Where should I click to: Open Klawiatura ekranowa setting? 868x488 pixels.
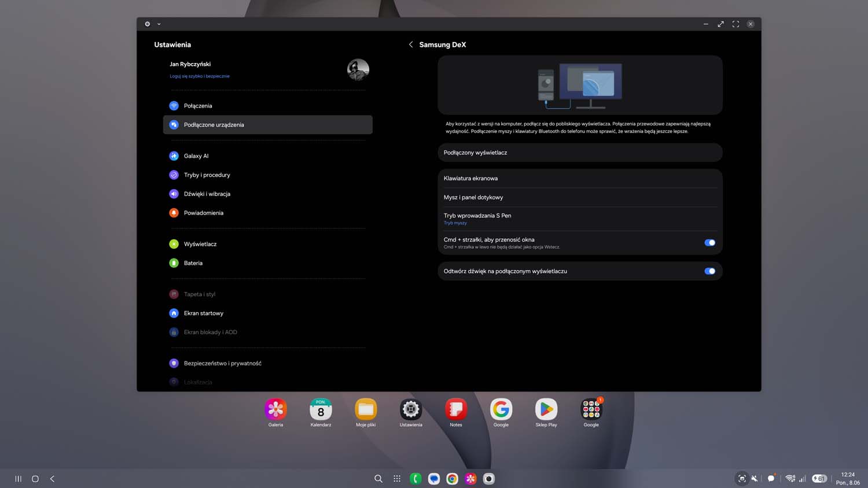[x=580, y=178]
